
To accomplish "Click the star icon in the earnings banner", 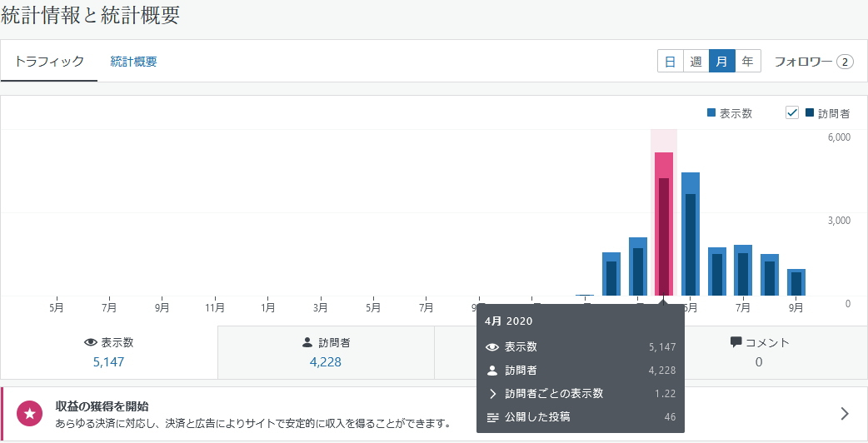I will pyautogui.click(x=31, y=413).
